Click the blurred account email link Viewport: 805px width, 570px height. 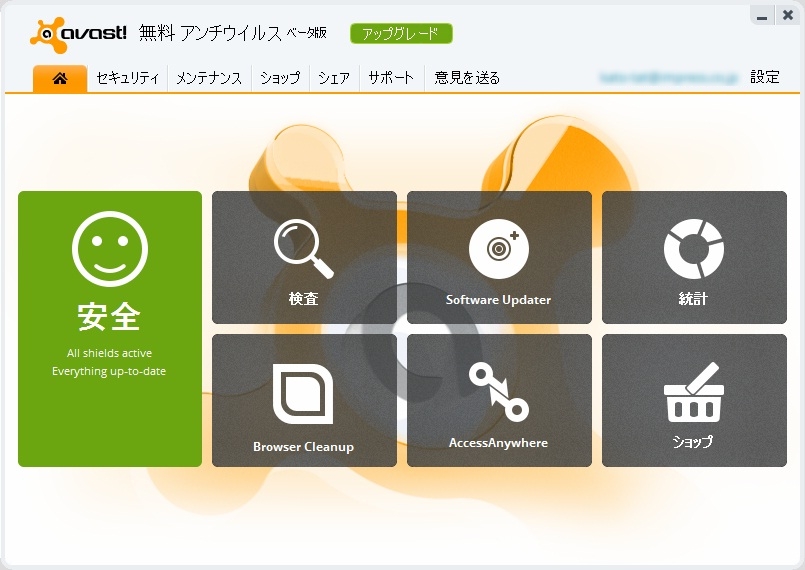point(668,78)
